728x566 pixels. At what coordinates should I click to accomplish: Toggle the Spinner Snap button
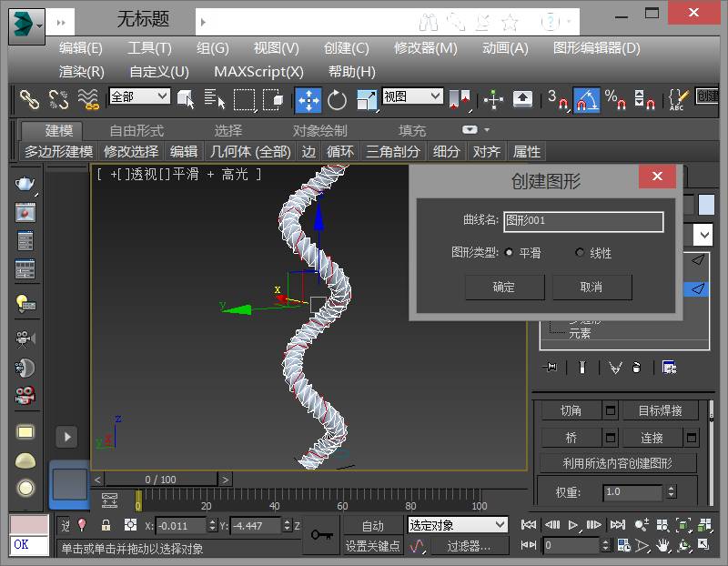point(644,99)
